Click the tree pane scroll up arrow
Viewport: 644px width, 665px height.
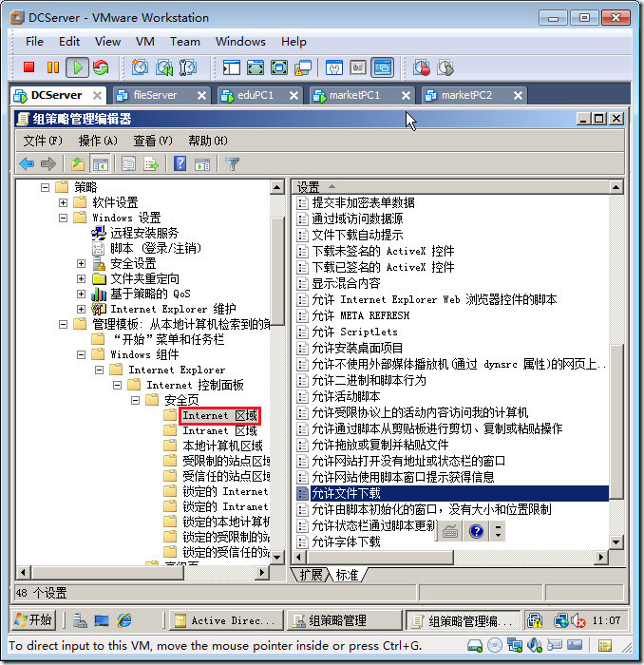(276, 187)
